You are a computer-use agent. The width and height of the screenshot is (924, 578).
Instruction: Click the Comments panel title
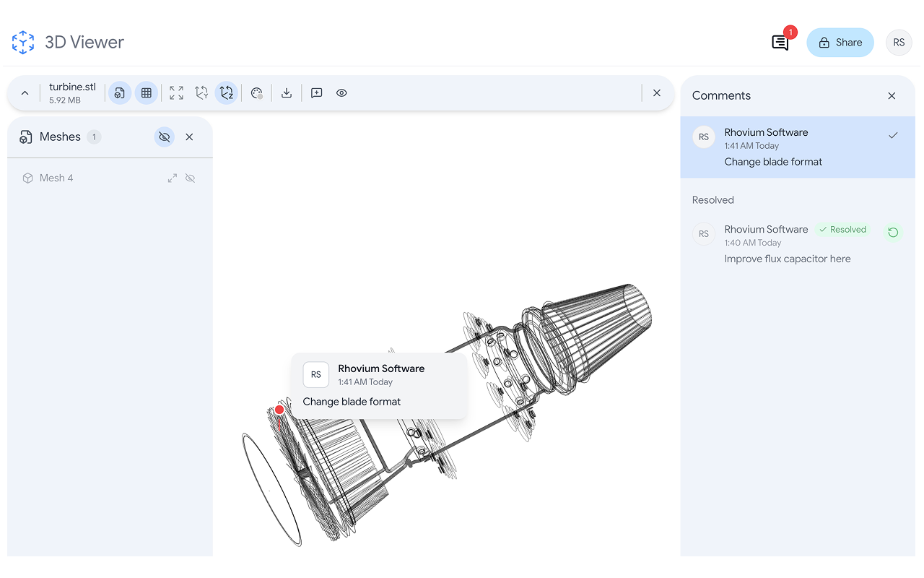721,95
